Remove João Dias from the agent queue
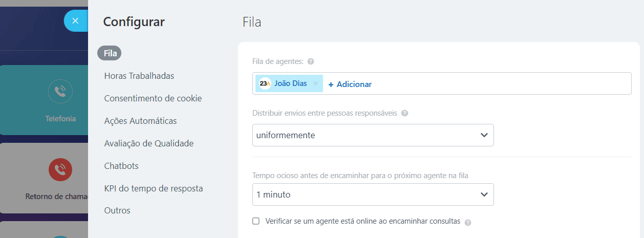This screenshot has width=644, height=238. (x=316, y=83)
